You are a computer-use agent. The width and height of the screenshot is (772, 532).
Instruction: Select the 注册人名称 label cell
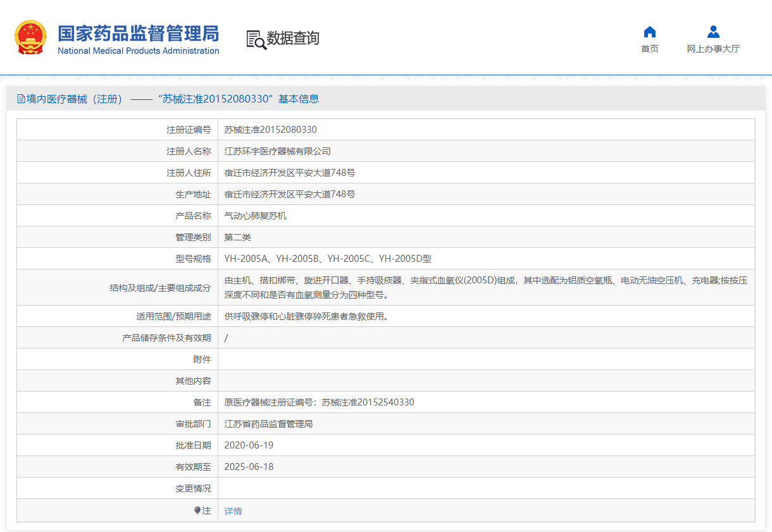tap(117, 151)
